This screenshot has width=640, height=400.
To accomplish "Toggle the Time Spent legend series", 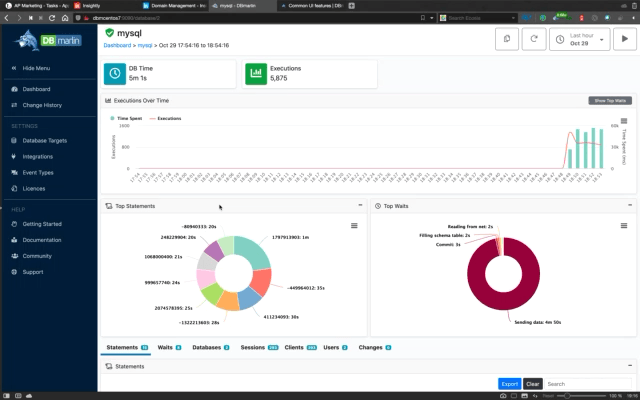I will pos(127,118).
